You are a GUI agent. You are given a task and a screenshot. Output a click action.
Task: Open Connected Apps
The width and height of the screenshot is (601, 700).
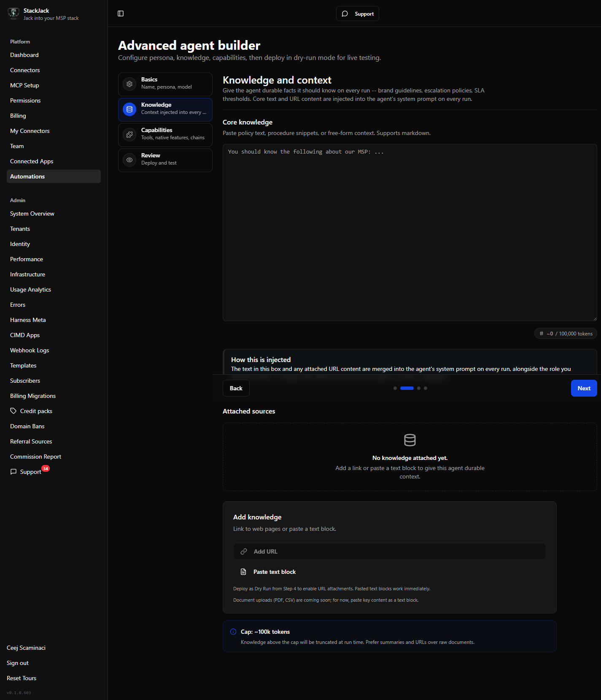coord(54,161)
